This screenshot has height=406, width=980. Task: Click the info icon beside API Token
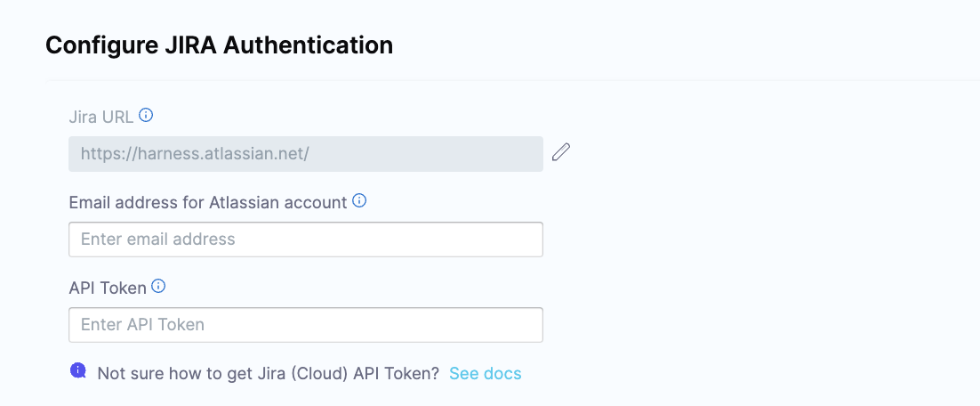[x=158, y=287]
